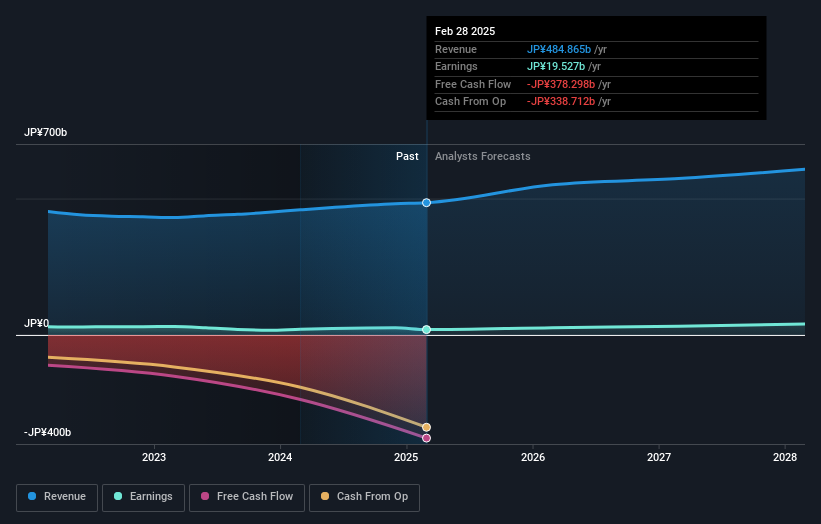The height and width of the screenshot is (524, 821).
Task: Toggle the Earnings legend series
Action: (x=143, y=497)
